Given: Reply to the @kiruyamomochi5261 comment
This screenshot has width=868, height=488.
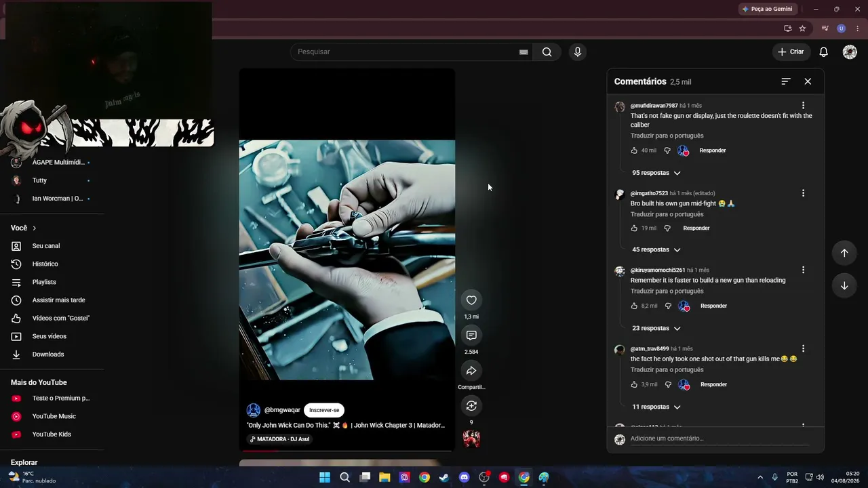Looking at the screenshot, I should 713,306.
